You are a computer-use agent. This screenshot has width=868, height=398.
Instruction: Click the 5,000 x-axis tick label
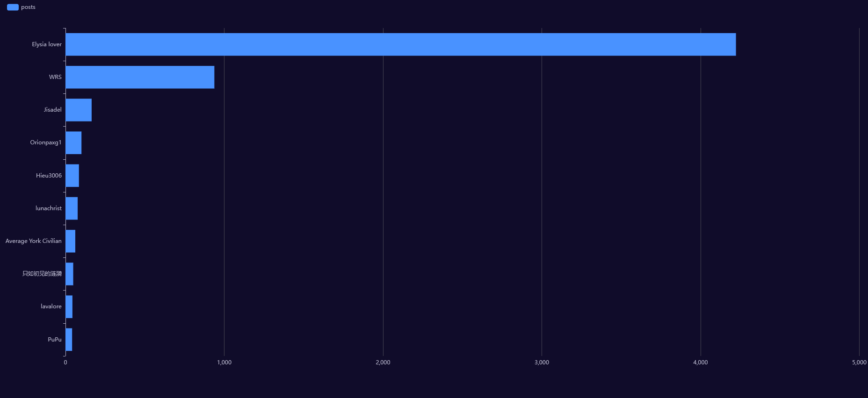[x=859, y=362]
